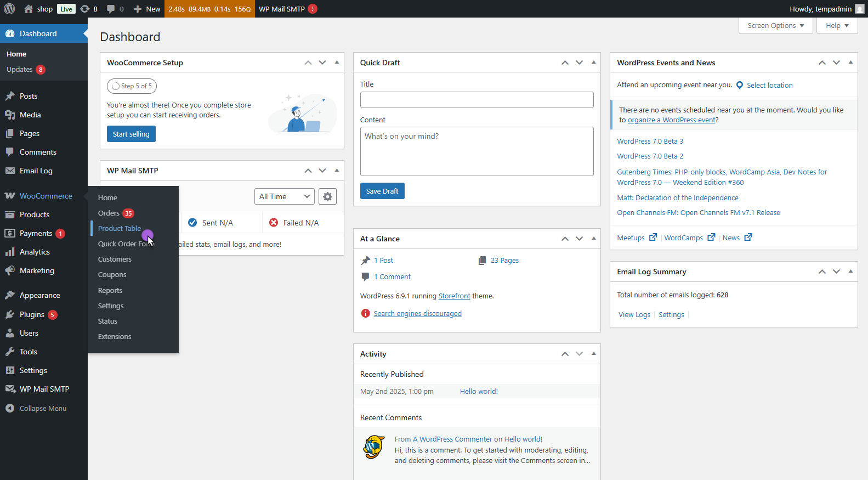
Task: Click the Plugins icon in sidebar
Action: click(x=10, y=314)
